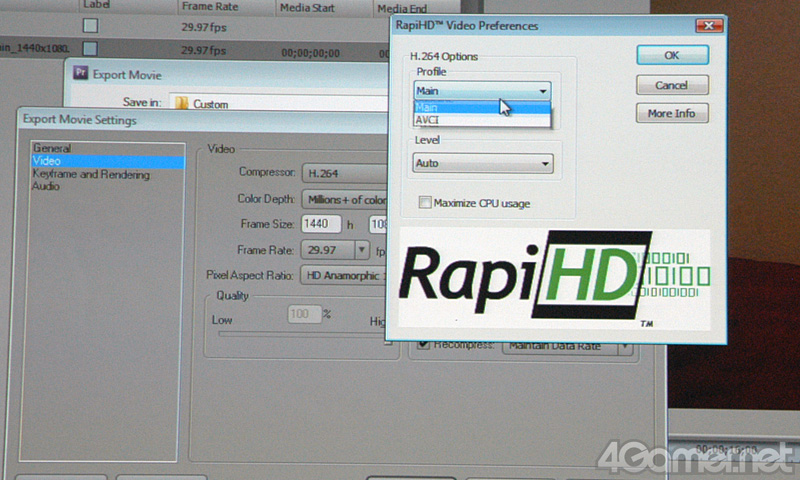Image resolution: width=800 pixels, height=480 pixels.
Task: Click the Custom folder icon beside Save in
Action: click(x=180, y=103)
